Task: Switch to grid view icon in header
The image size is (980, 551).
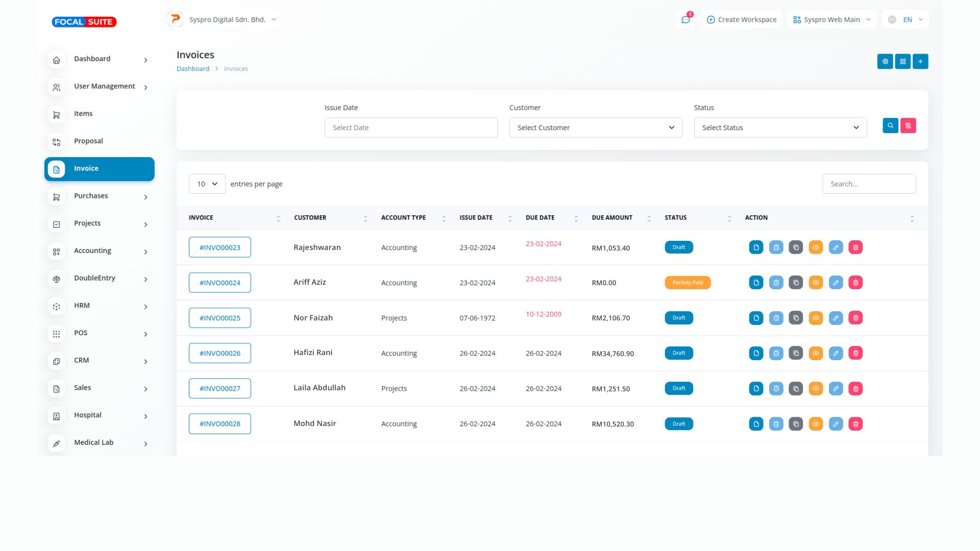Action: (x=902, y=61)
